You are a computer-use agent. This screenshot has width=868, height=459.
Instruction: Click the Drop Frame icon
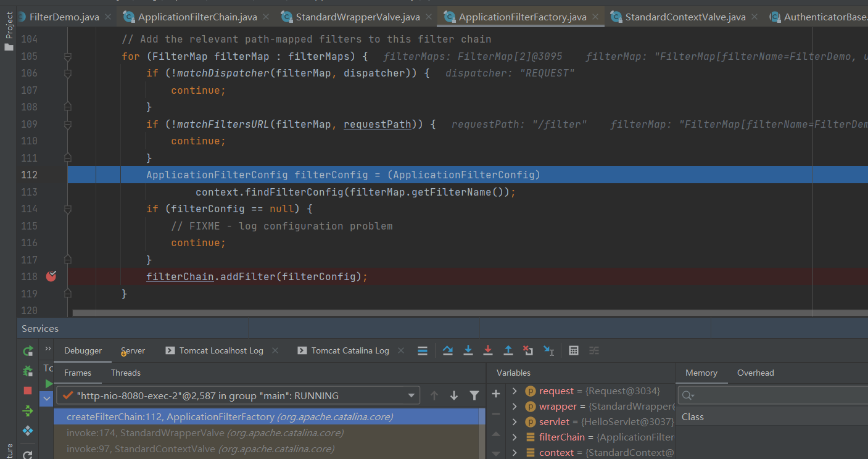(x=528, y=350)
